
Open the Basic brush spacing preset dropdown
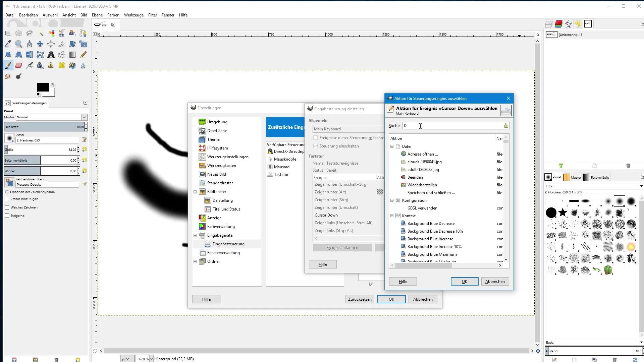tap(641, 343)
